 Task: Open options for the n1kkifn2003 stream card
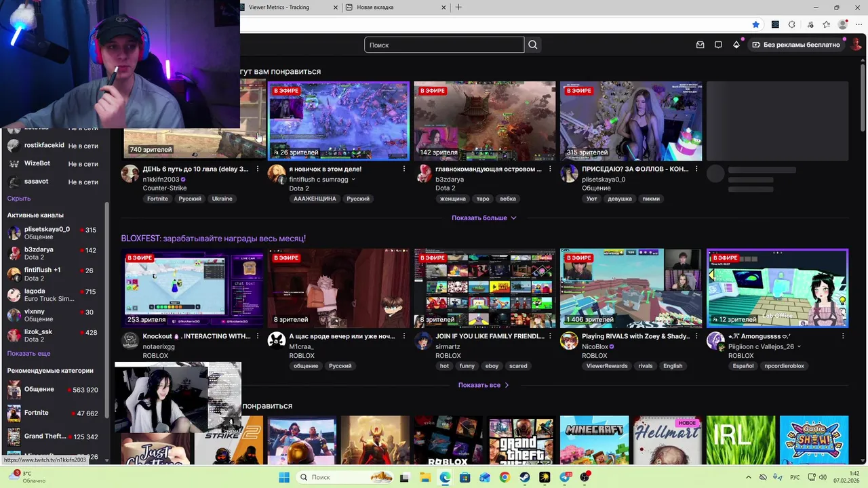[258, 169]
